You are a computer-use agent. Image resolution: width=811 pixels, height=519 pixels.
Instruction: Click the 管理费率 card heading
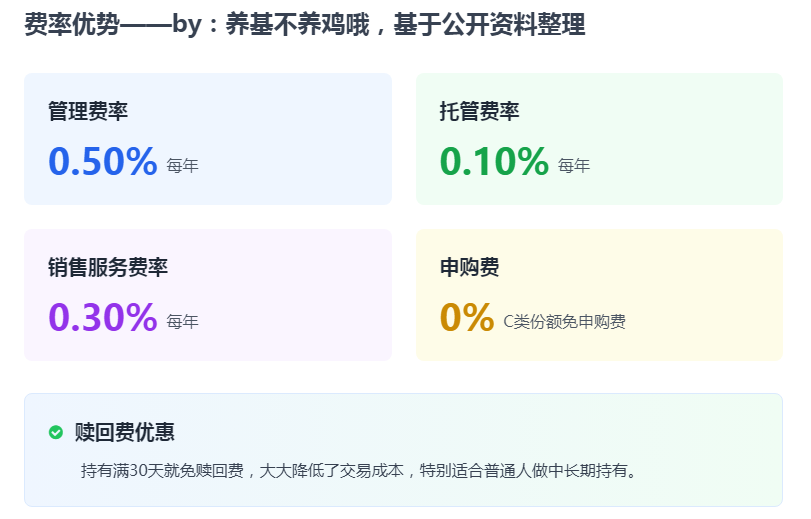88,111
